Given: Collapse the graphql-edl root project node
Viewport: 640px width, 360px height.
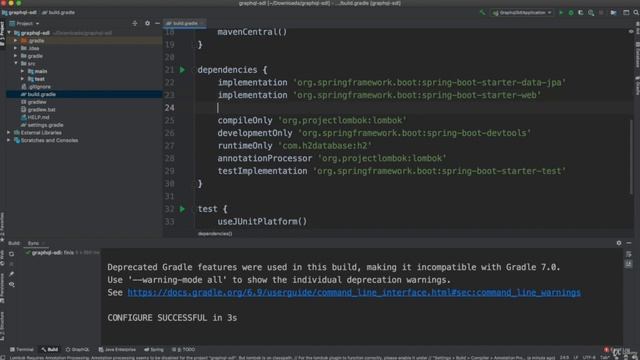Looking at the screenshot, I should click(x=9, y=33).
